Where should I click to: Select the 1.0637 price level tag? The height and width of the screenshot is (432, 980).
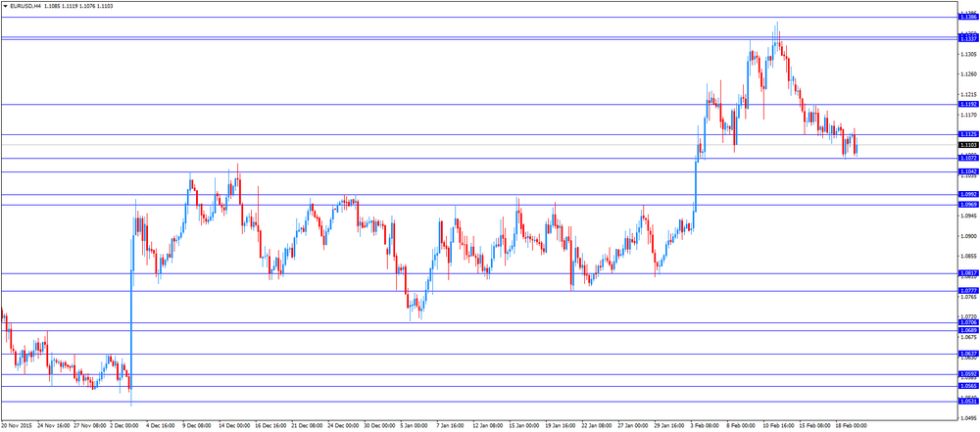[x=967, y=354]
